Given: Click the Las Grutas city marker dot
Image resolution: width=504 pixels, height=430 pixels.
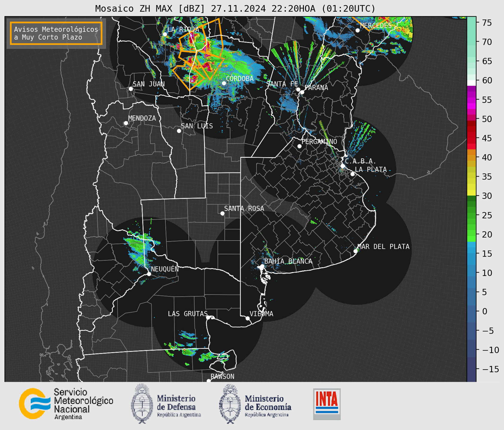Looking at the screenshot, I should tap(208, 318).
